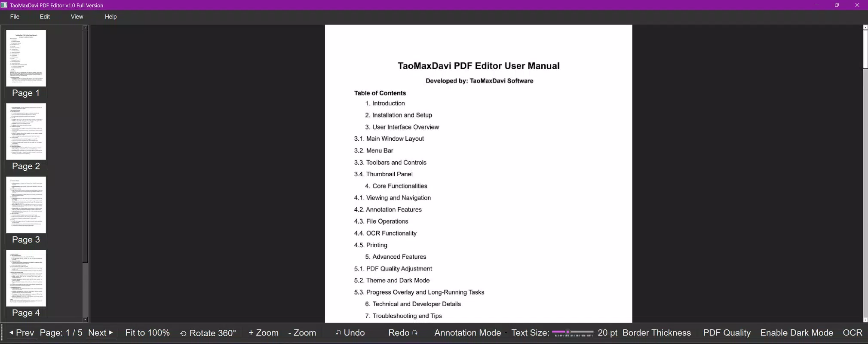This screenshot has width=868, height=344.
Task: Click the document view scroll up arrow
Action: pos(865,27)
